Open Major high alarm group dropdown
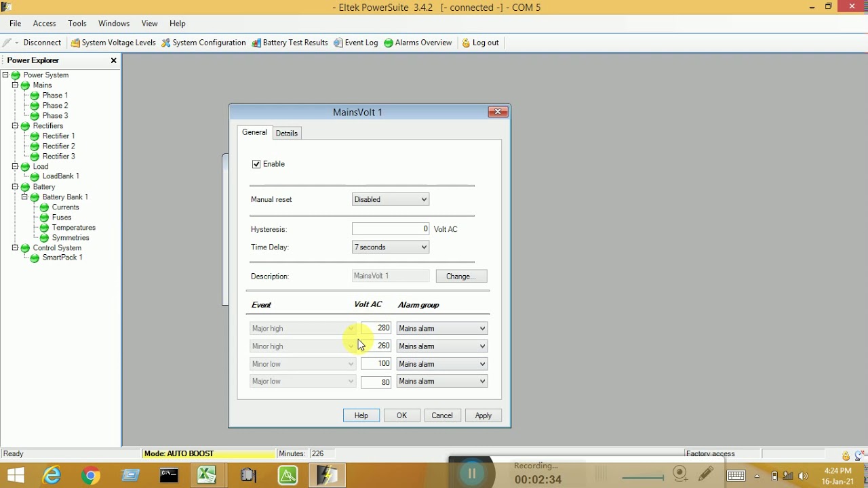The width and height of the screenshot is (868, 488). pyautogui.click(x=442, y=329)
